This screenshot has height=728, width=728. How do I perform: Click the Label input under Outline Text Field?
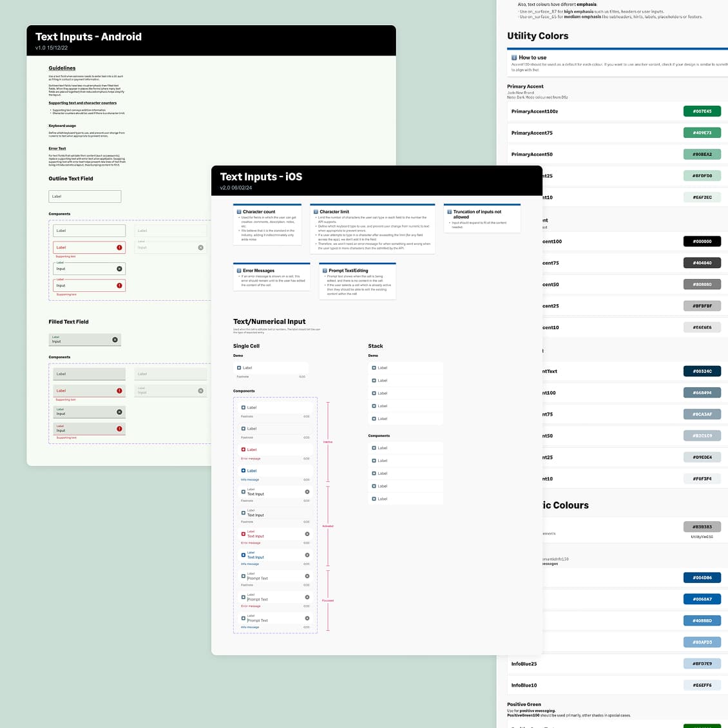(x=84, y=196)
